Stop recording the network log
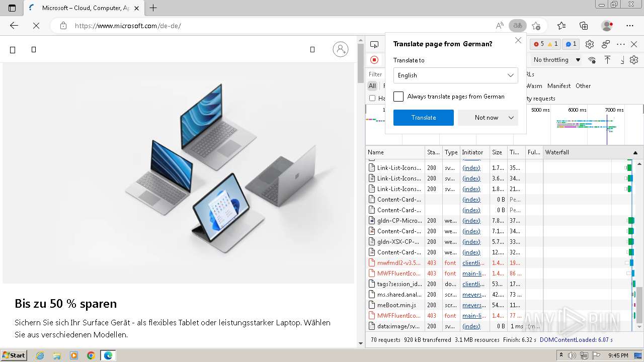 coord(374,60)
